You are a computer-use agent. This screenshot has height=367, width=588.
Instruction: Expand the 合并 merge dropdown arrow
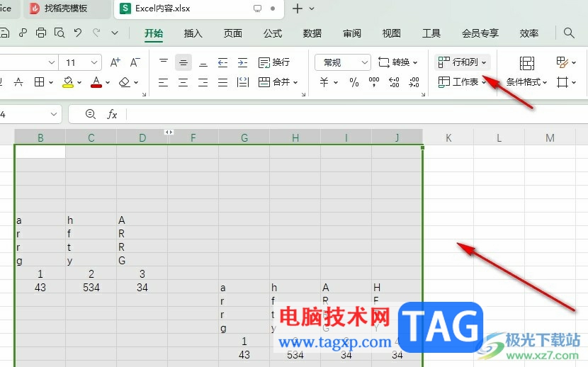[x=295, y=82]
